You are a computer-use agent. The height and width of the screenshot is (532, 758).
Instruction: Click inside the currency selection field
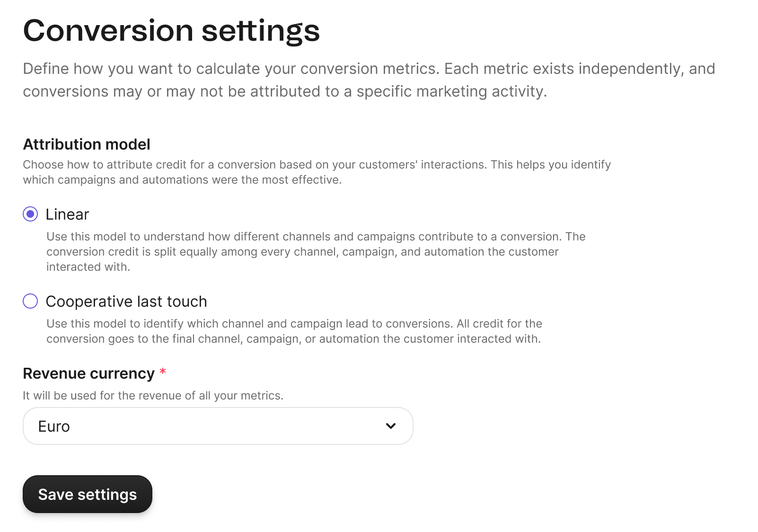[x=217, y=426]
